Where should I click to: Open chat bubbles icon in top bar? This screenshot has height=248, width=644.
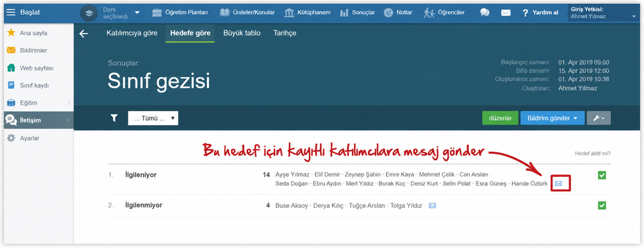coord(485,12)
